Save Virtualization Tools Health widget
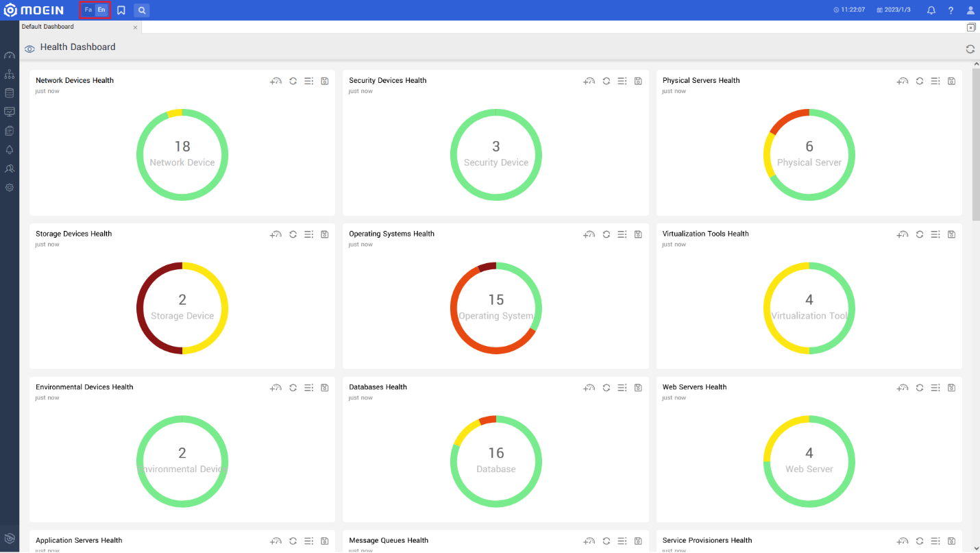 tap(951, 234)
